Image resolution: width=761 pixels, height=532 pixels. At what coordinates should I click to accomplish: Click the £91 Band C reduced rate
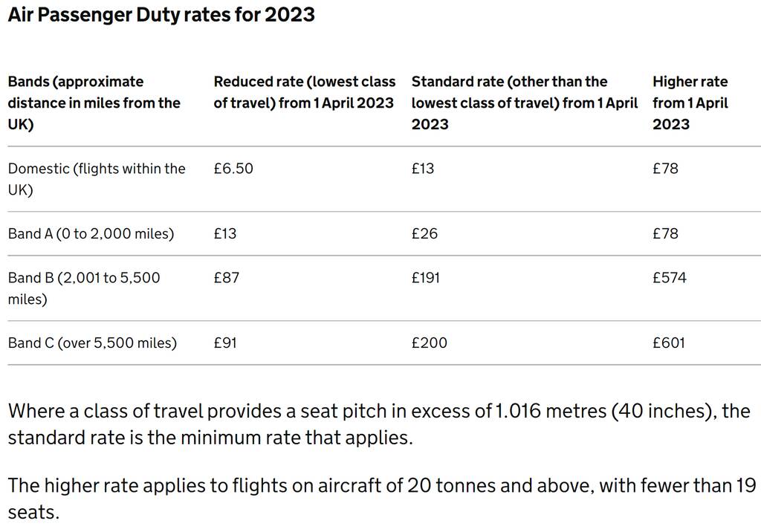pos(225,343)
